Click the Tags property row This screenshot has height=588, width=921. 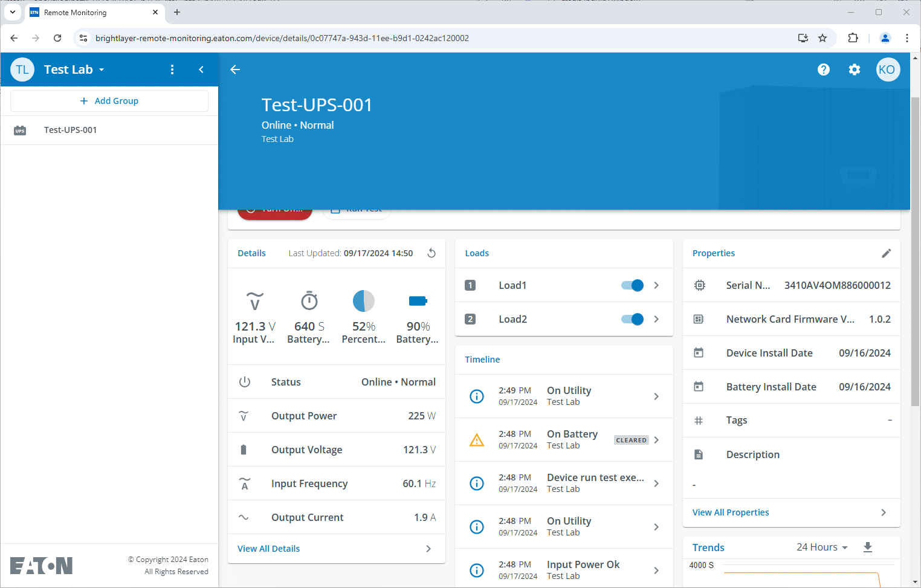click(x=792, y=421)
